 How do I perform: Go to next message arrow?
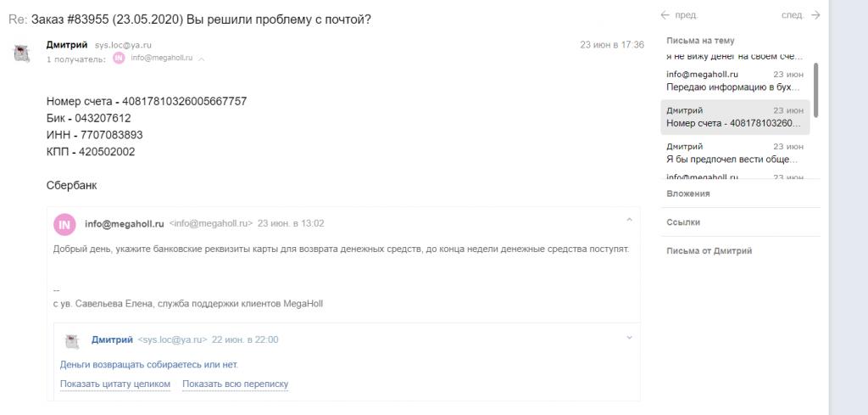click(815, 15)
